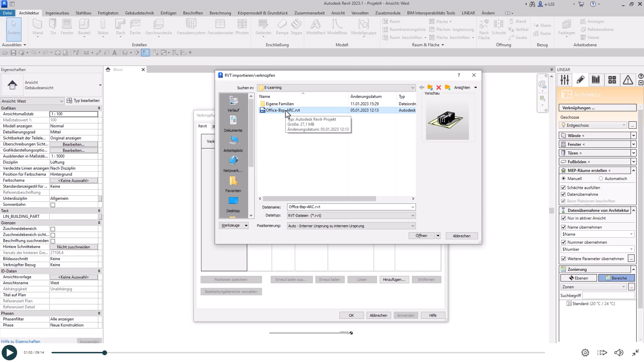Uncheck Nummer übernehmen

click(x=563, y=243)
